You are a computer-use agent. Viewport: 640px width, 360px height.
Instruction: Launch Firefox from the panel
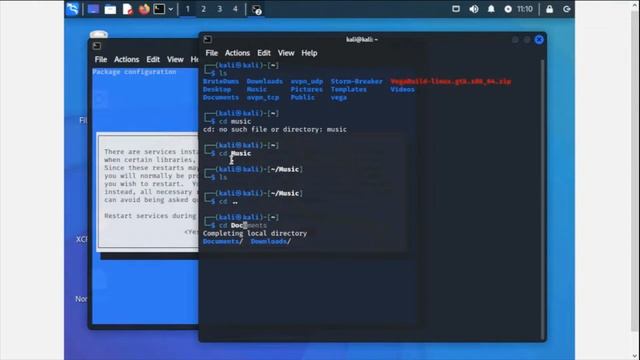144,9
